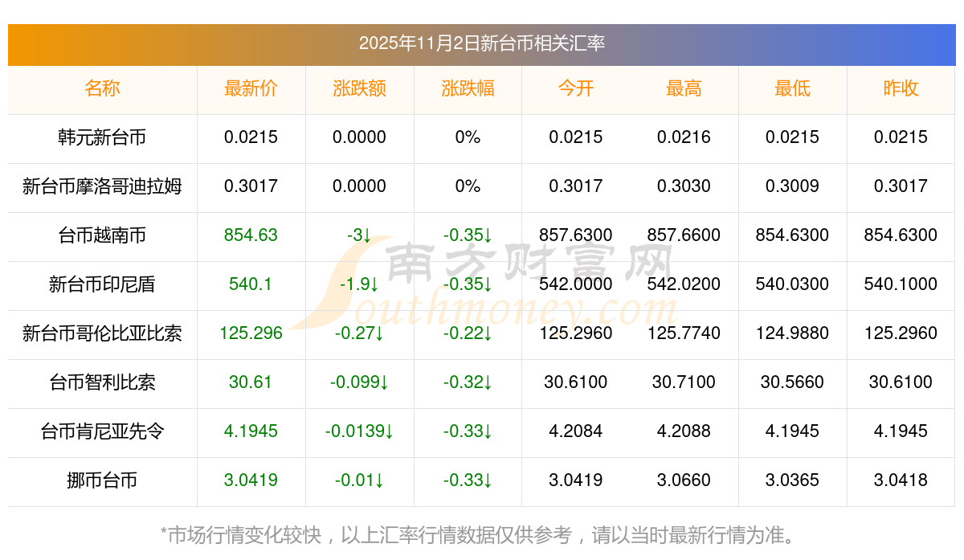
Task: Select the '涨跌额' column header
Action: pos(359,89)
